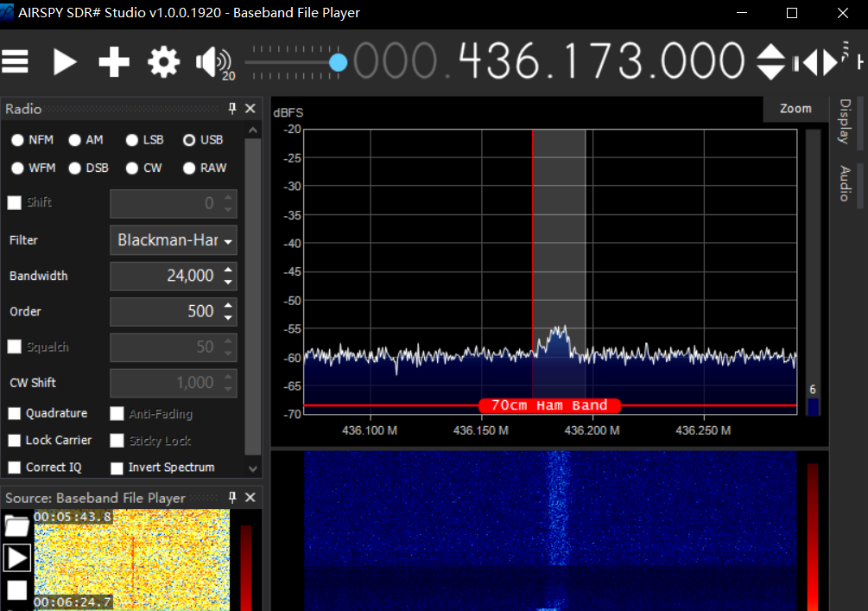This screenshot has height=611, width=868.
Task: Open the hamburger main menu
Action: pos(15,61)
